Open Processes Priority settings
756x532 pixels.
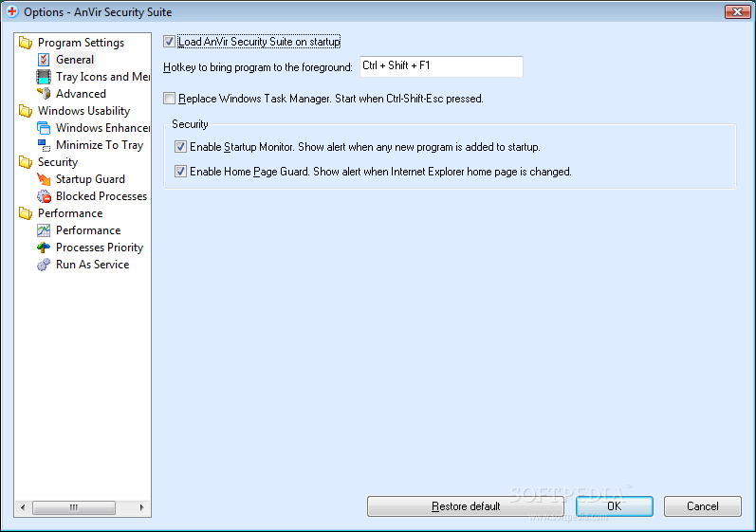click(x=100, y=248)
